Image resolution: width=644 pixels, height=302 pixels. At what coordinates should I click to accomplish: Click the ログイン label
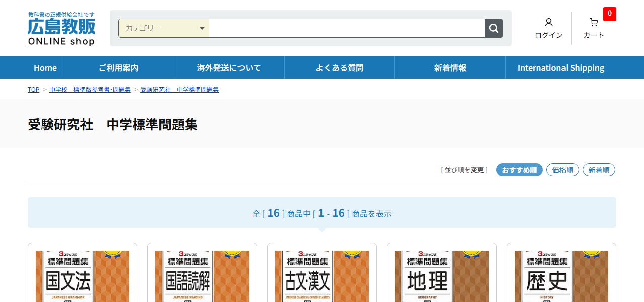coord(549,35)
